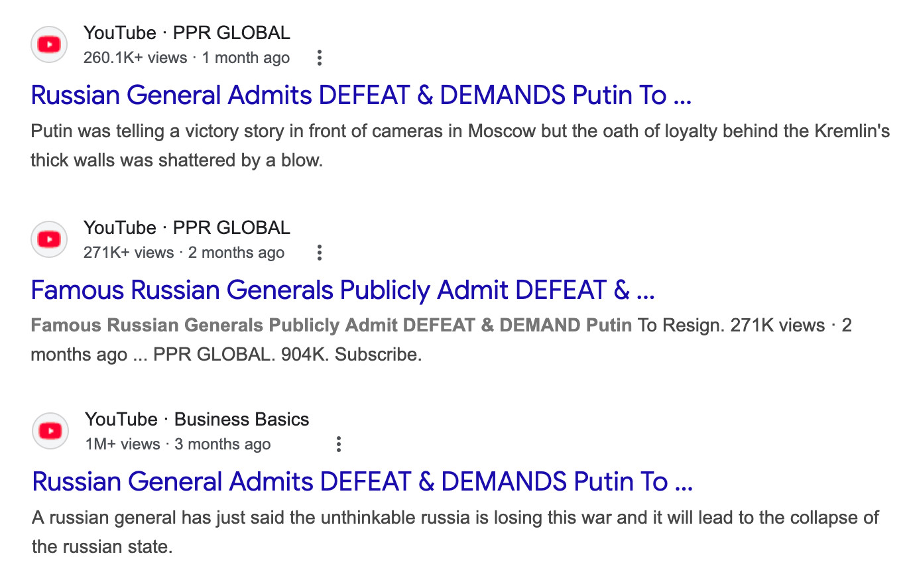Viewport: 907px width, 588px height.
Task: Open three-dot menu next to '3 months ago'
Action: pos(339,444)
